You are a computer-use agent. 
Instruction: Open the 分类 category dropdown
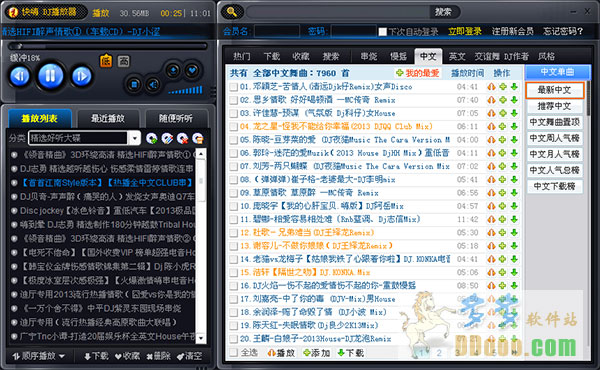click(x=134, y=138)
